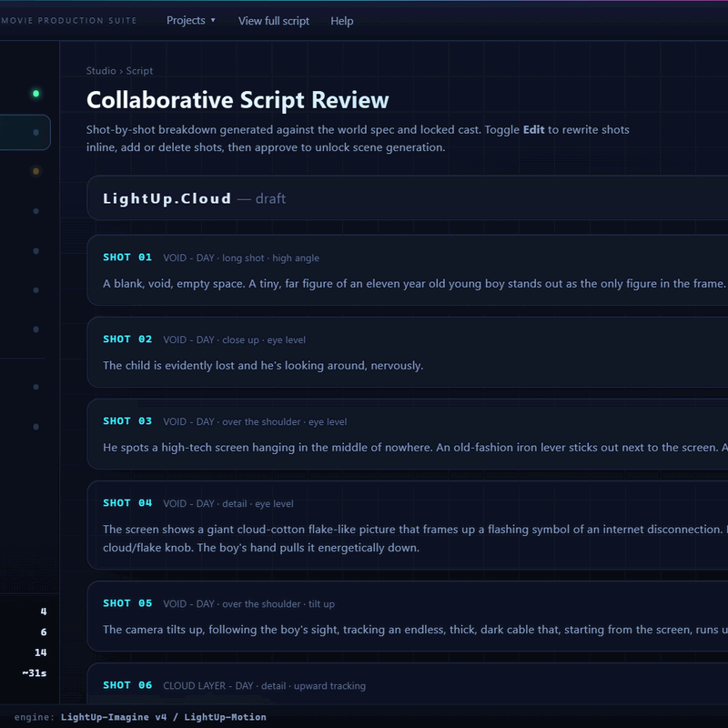Select the SHOT 06 label
The width and height of the screenshot is (728, 728).
[127, 685]
